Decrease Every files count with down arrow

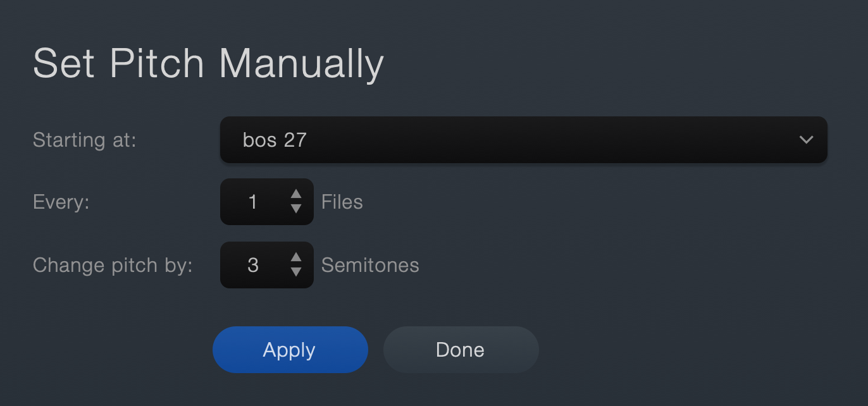pos(295,209)
